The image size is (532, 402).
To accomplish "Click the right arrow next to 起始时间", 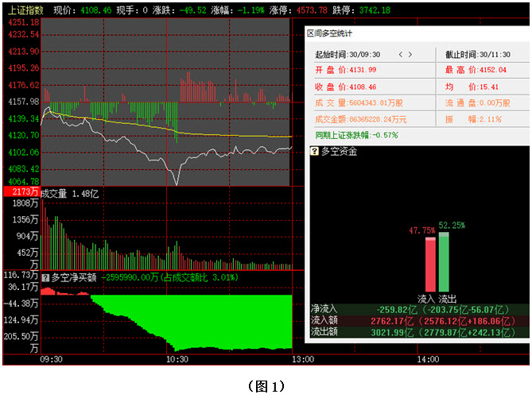I will (x=410, y=55).
